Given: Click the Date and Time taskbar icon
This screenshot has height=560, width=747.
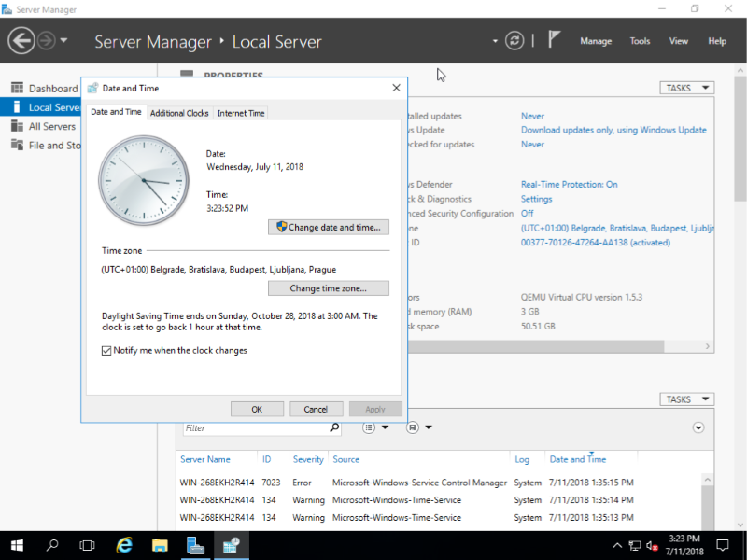Looking at the screenshot, I should pos(231,545).
